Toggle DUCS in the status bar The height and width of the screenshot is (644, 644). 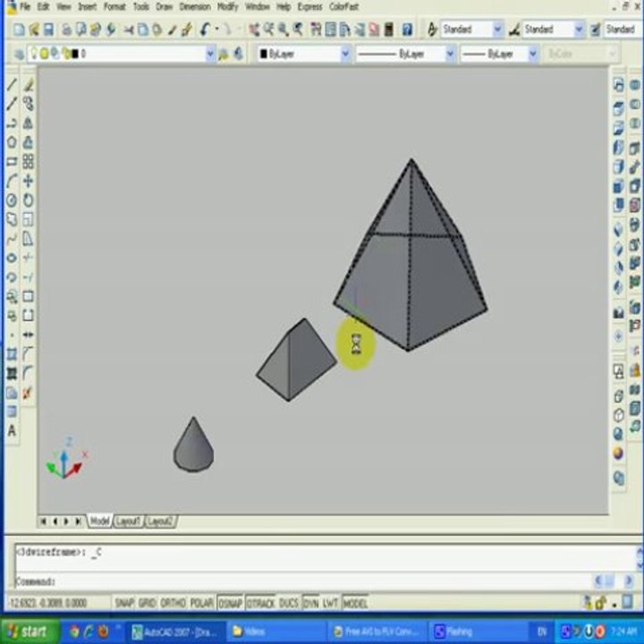coord(289,603)
